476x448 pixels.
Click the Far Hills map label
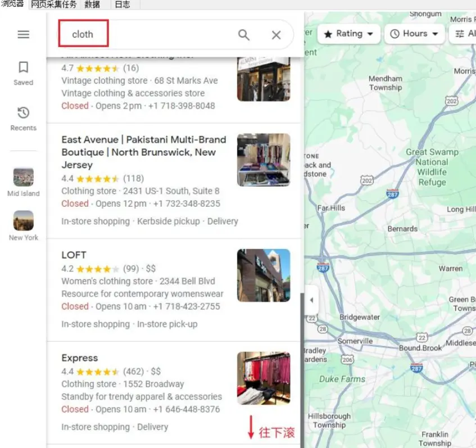coord(331,208)
